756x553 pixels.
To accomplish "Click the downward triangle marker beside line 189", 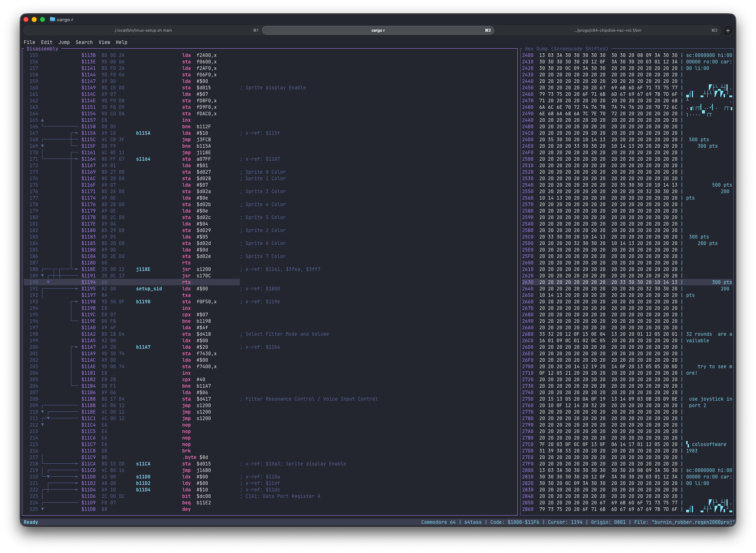I will pos(43,276).
